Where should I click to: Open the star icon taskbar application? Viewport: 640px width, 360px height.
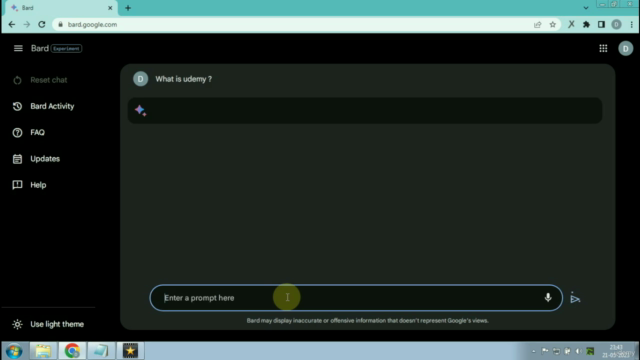pyautogui.click(x=130, y=351)
